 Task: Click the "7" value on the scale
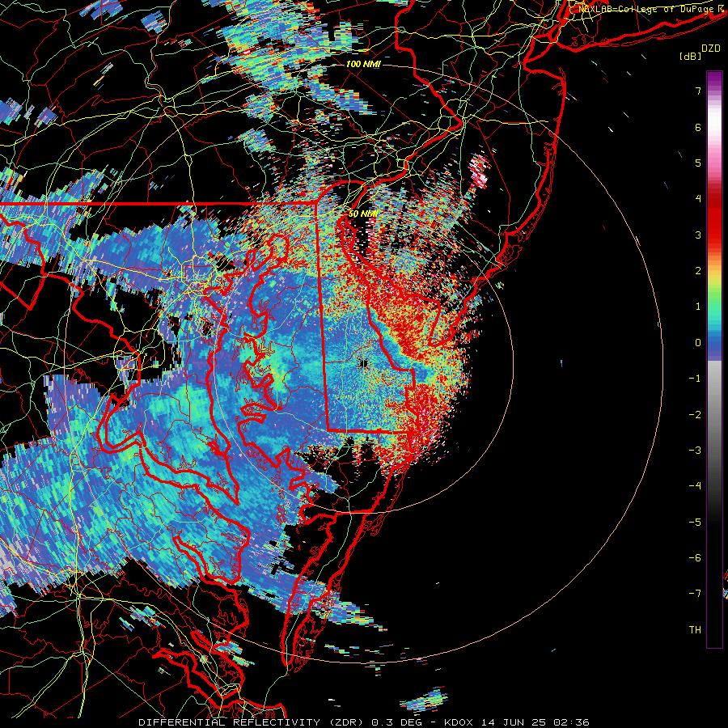[x=698, y=91]
